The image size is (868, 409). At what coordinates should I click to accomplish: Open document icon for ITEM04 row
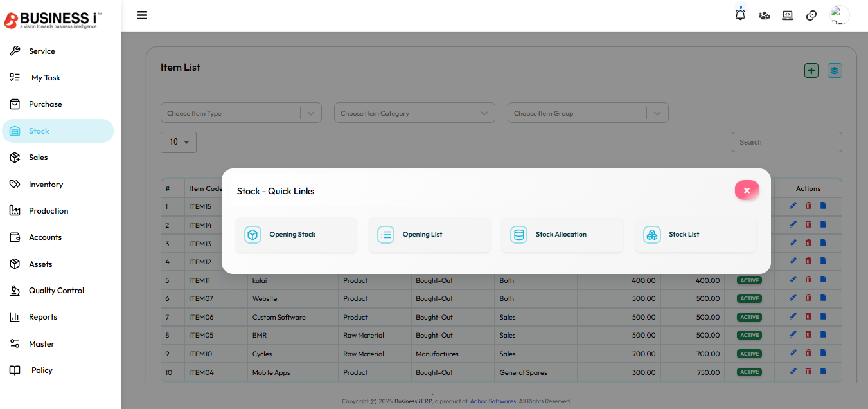[x=823, y=371]
